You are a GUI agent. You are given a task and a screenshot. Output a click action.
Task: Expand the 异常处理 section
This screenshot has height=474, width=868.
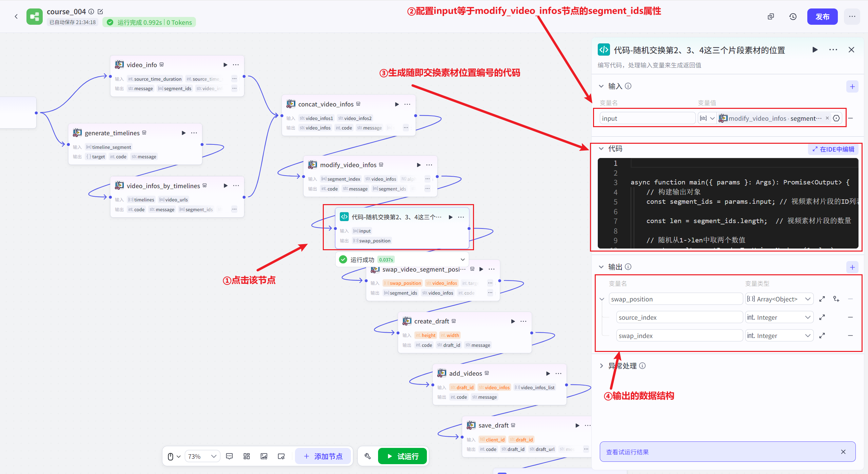point(601,366)
